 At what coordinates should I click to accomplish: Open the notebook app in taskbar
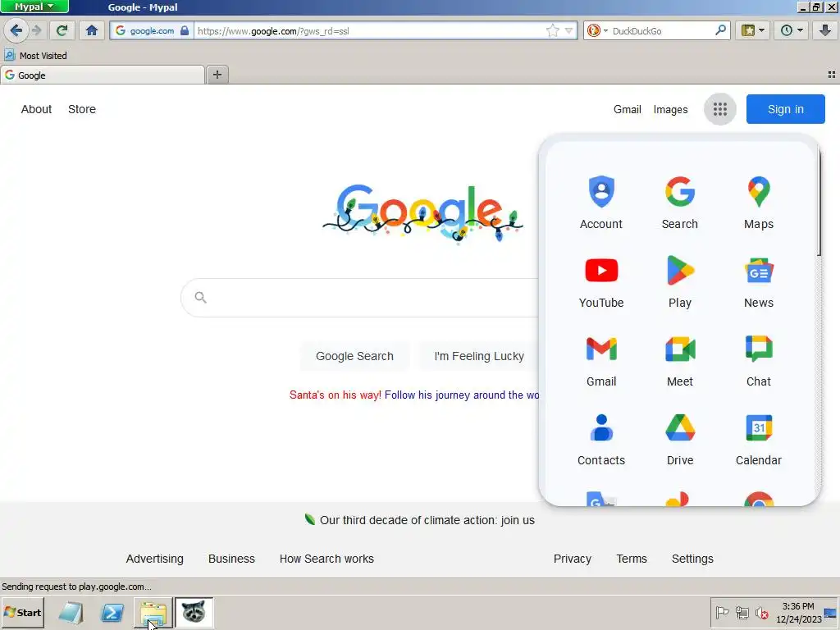tap(71, 612)
